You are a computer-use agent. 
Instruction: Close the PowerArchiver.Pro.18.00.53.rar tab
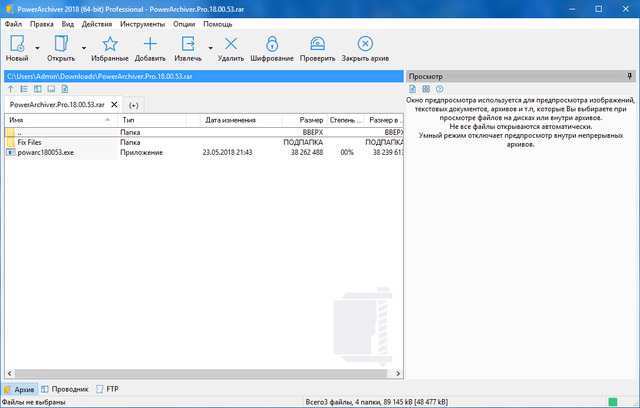pyautogui.click(x=114, y=104)
